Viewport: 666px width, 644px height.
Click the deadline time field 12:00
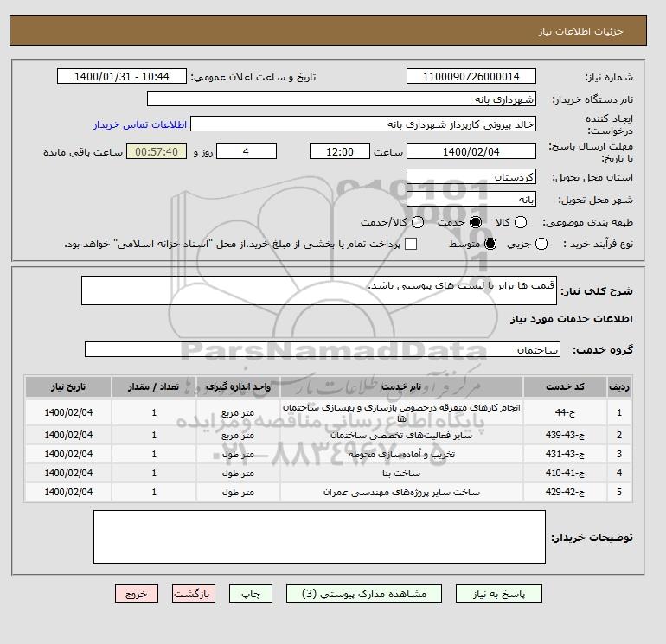pos(340,151)
